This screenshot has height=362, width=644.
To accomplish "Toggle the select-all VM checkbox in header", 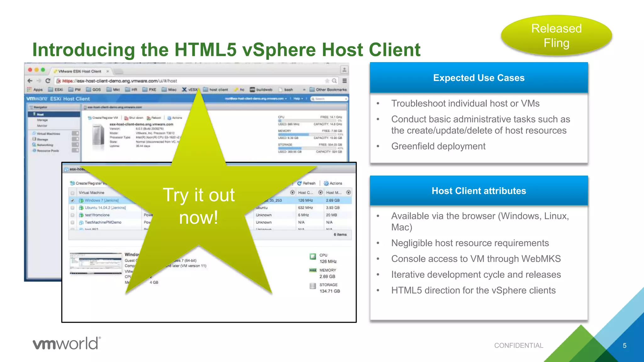I will click(x=73, y=193).
